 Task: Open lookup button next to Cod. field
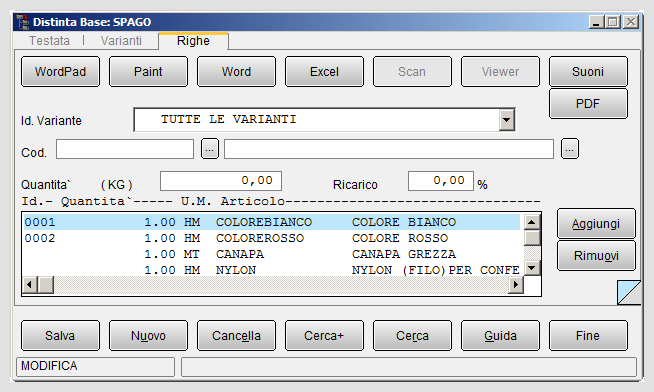point(210,149)
